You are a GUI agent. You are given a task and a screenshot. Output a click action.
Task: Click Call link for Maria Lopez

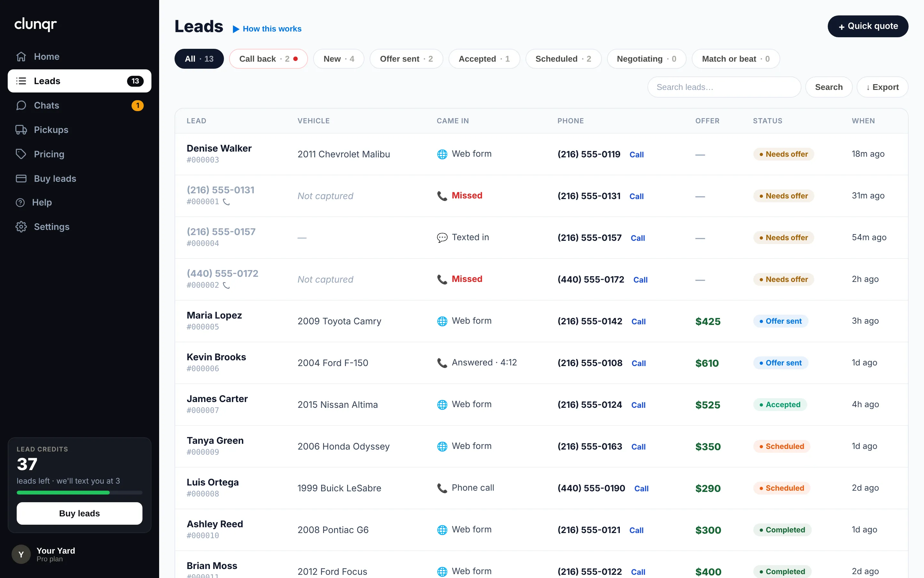[x=638, y=321]
